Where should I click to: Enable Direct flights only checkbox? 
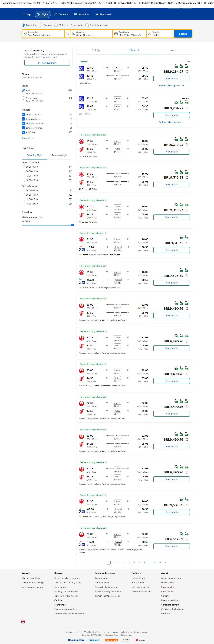coord(87,25)
